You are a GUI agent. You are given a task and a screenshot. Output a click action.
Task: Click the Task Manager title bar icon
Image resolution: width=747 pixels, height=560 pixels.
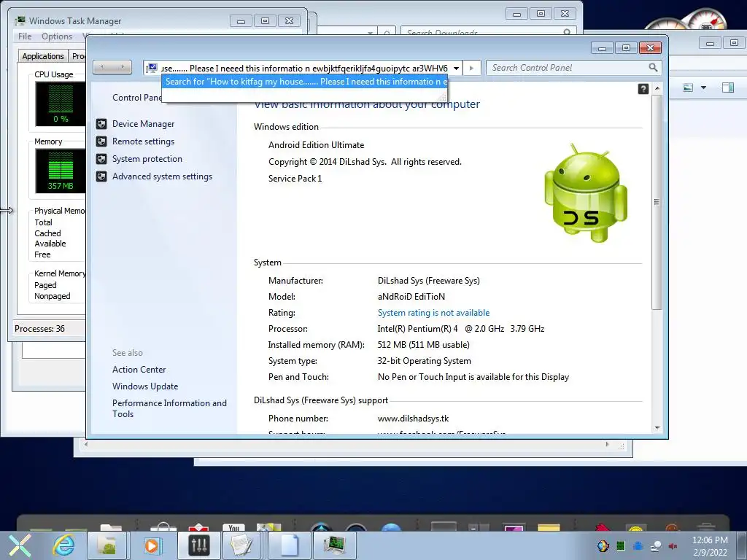[20, 21]
